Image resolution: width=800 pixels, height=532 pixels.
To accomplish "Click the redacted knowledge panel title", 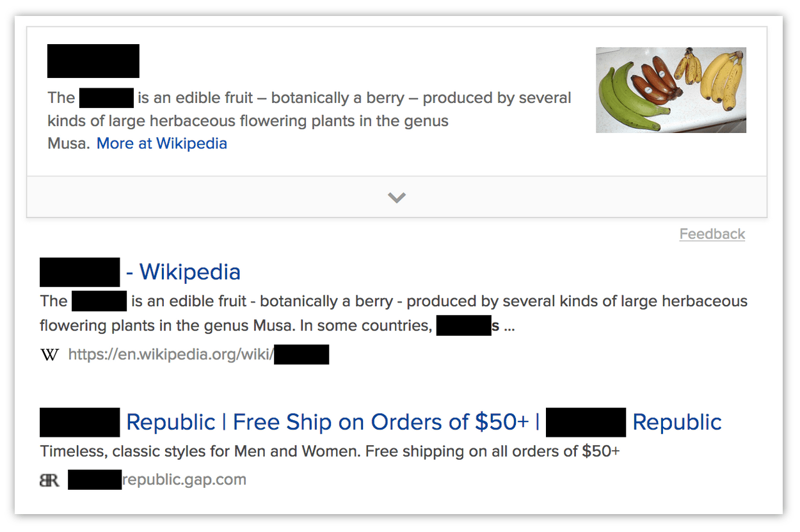I will (93, 61).
